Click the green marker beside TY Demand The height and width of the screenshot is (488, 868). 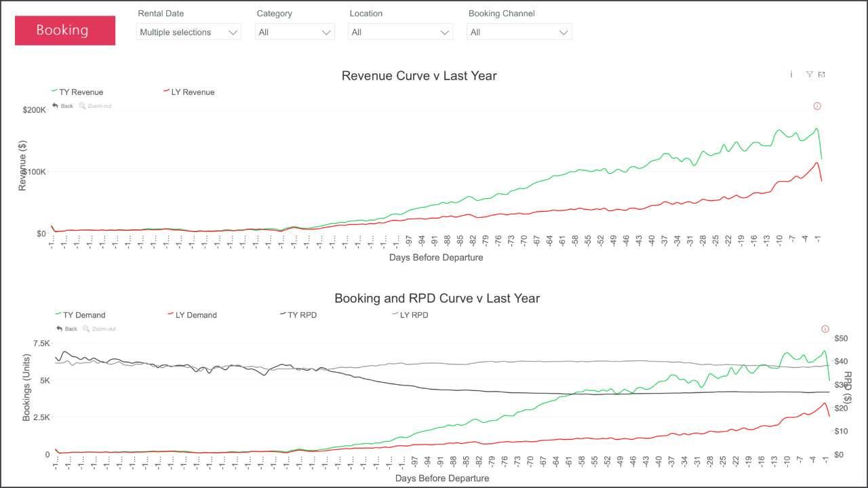tap(56, 314)
